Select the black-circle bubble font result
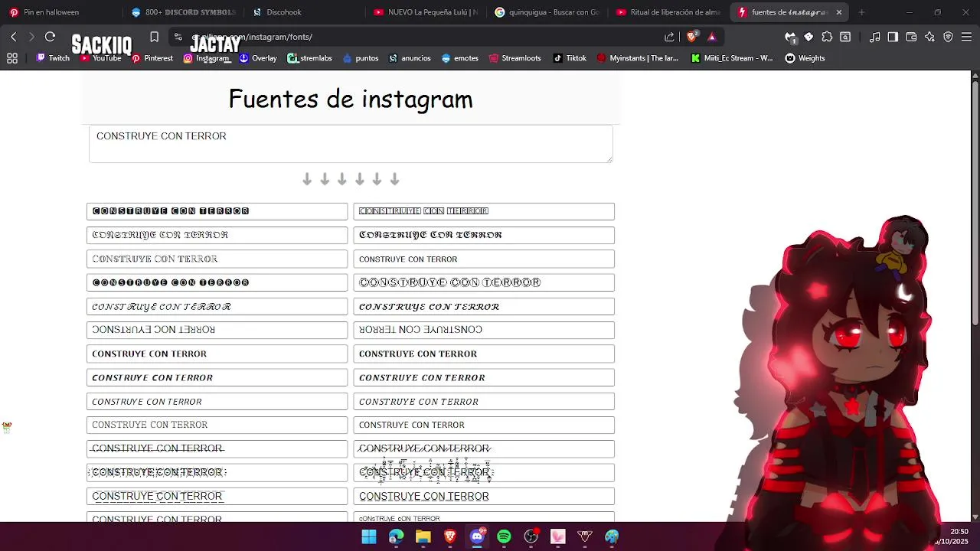Screen dimensions: 980x551 point(217,282)
